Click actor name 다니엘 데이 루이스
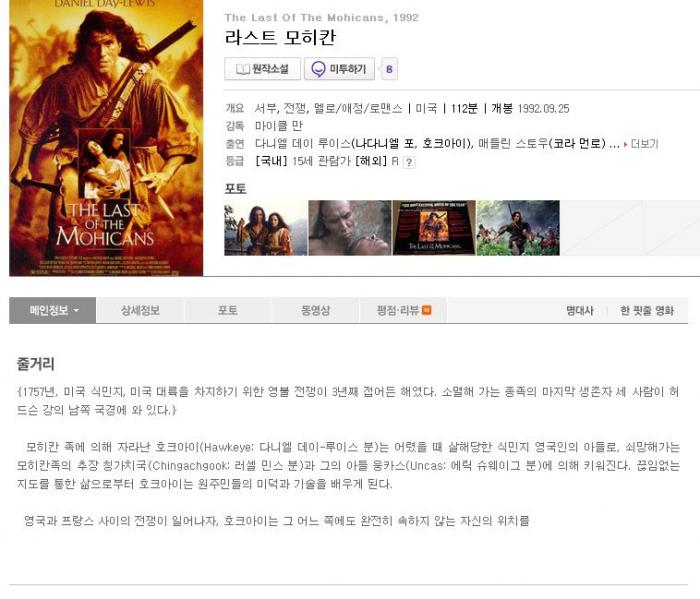Screen dimensions: 700x599 [x=303, y=144]
